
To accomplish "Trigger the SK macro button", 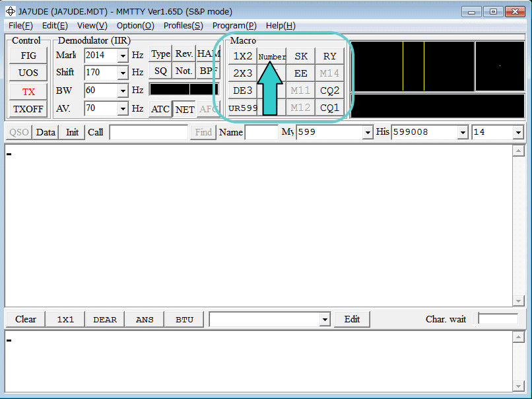I will pyautogui.click(x=301, y=56).
